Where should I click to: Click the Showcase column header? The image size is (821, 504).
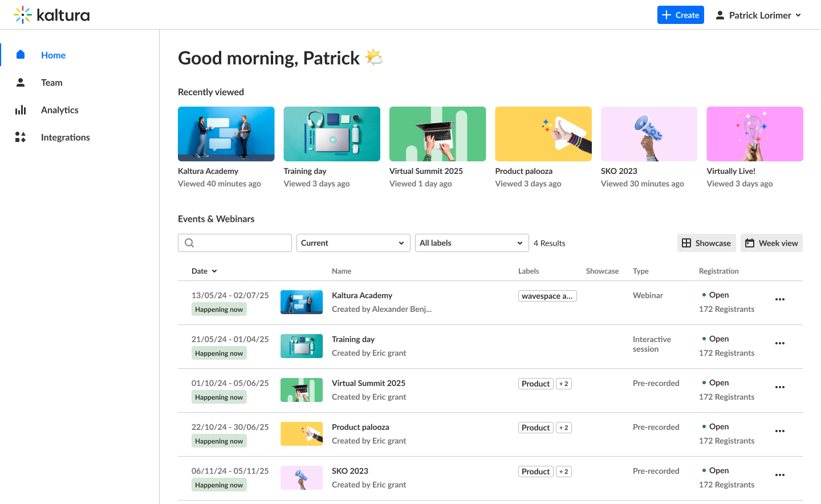point(602,271)
